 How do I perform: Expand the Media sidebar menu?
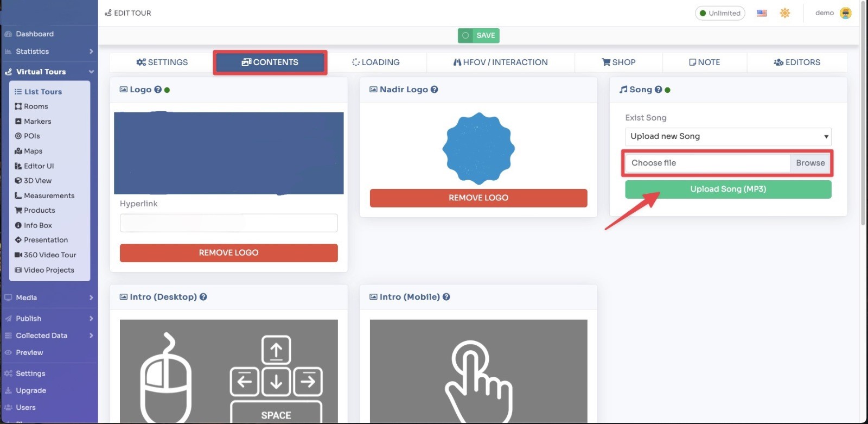(x=49, y=298)
